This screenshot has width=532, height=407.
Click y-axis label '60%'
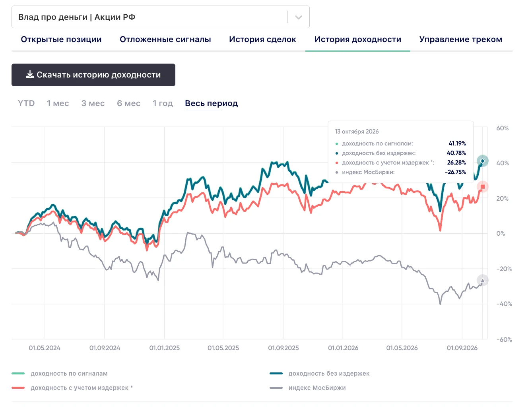[x=503, y=128]
